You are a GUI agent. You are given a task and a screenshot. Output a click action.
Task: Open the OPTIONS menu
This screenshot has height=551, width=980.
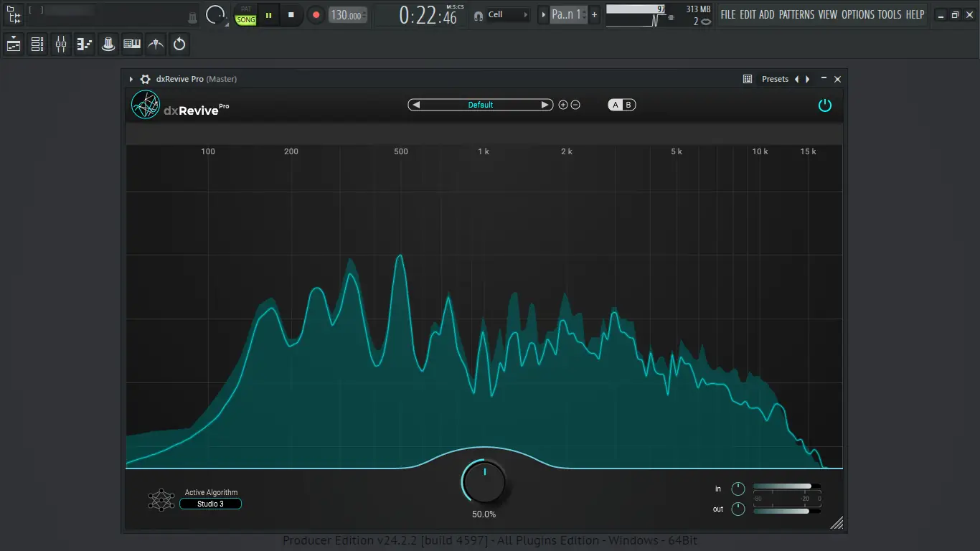(x=858, y=14)
